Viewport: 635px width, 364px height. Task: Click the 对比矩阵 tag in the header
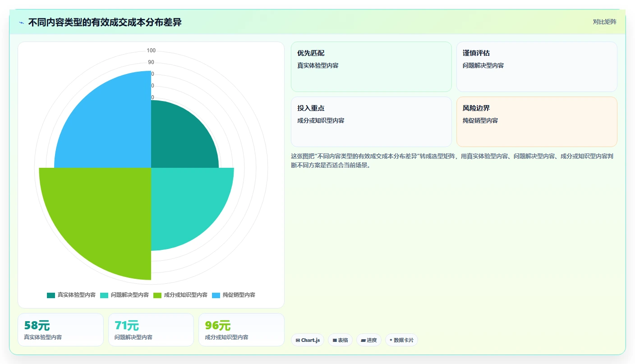(x=604, y=22)
